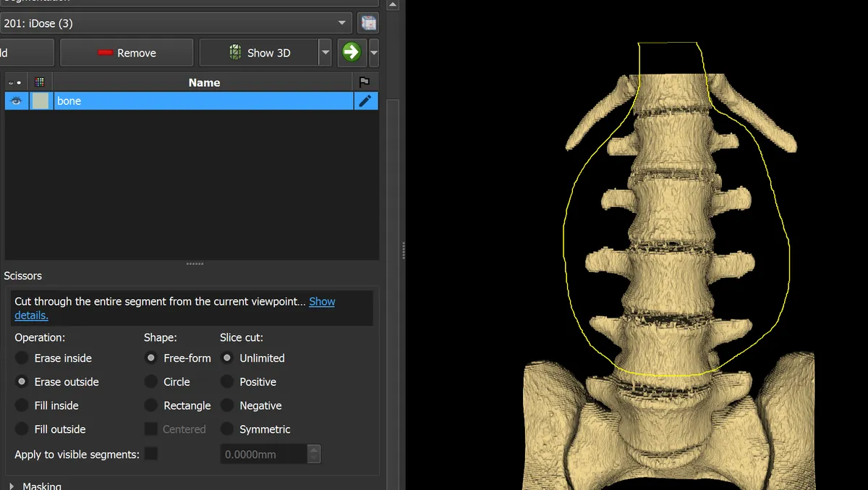Click the volume icon next to iDose selector

click(x=369, y=23)
